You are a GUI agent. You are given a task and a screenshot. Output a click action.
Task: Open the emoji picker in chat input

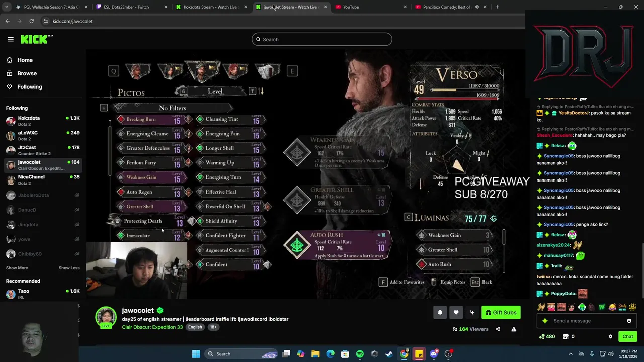pyautogui.click(x=629, y=321)
